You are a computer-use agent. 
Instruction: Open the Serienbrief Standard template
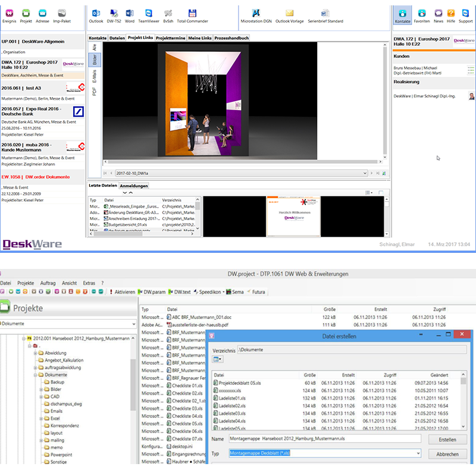pos(325,16)
